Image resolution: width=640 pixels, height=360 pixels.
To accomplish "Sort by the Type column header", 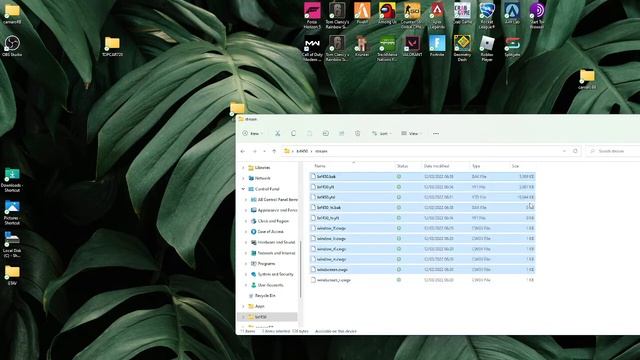I will [x=476, y=166].
